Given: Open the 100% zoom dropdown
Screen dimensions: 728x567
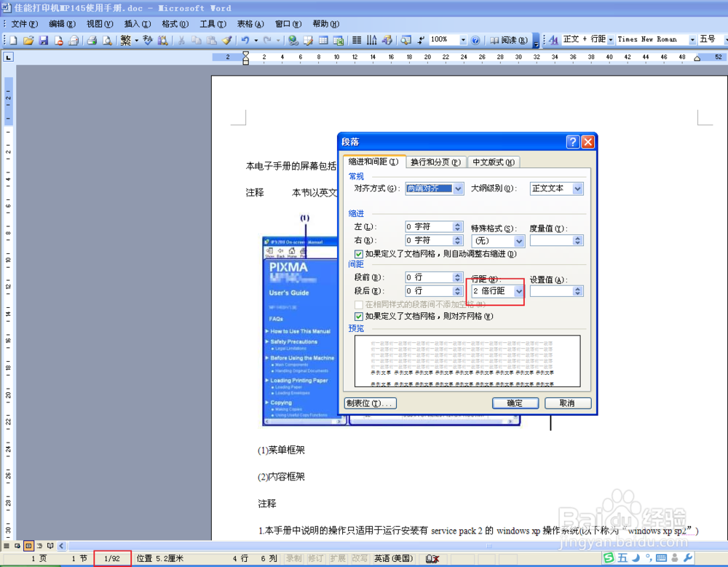Looking at the screenshot, I should click(x=463, y=41).
